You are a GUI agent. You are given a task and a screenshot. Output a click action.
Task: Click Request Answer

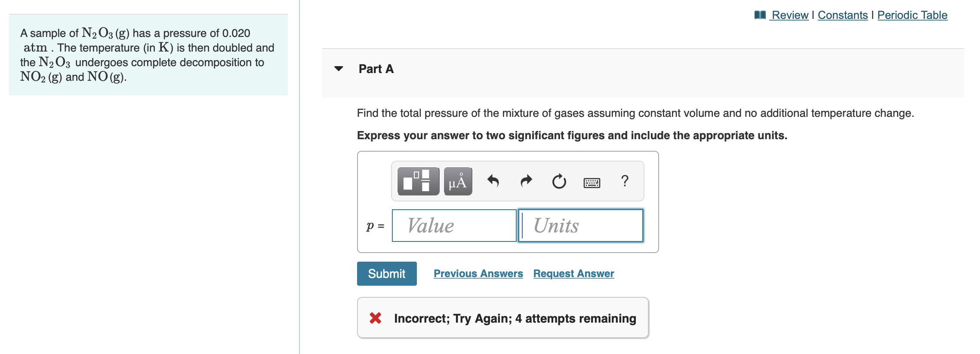tap(573, 273)
